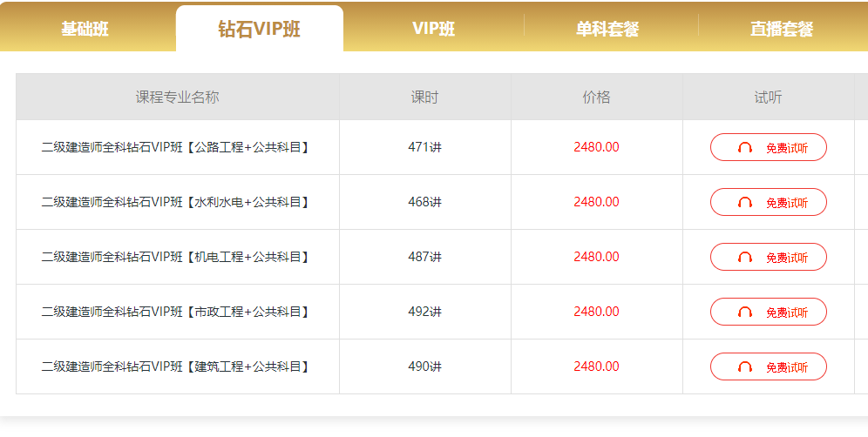Viewport: 868px width, 437px height.
Task: Show the 直播套餐 tab
Action: (782, 29)
